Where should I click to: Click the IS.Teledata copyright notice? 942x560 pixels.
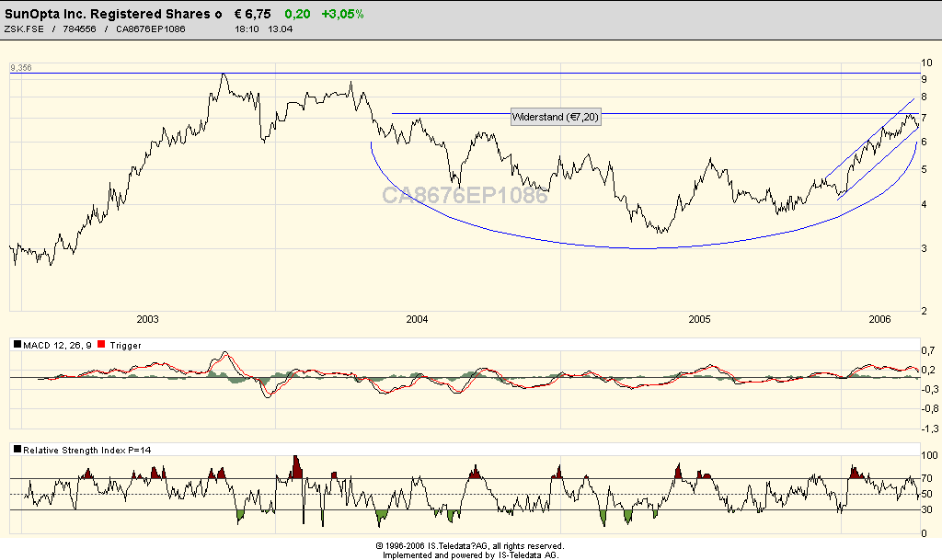470,546
